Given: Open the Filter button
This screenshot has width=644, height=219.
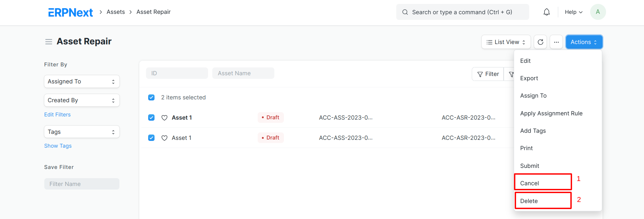Looking at the screenshot, I should click(x=488, y=74).
